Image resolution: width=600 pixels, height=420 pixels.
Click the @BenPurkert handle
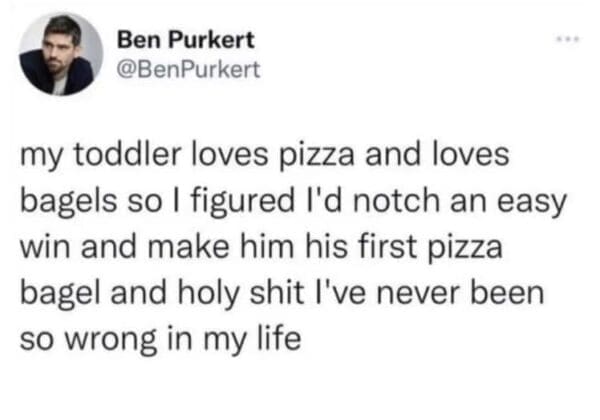[188, 70]
